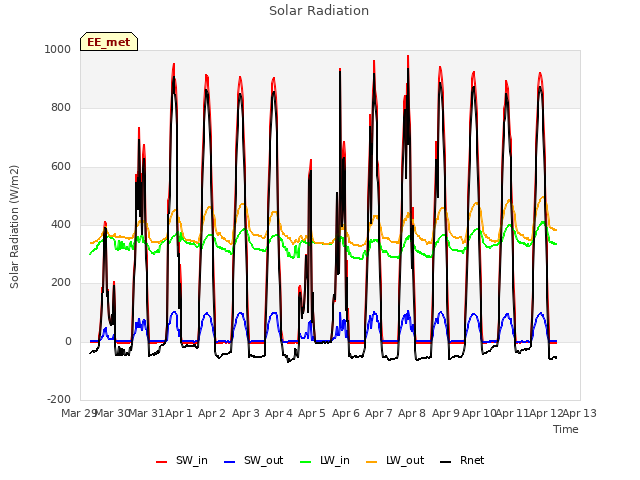This screenshot has height=480, width=640.
Task: Click the 600 y-axis tick label
Action: [61, 167]
